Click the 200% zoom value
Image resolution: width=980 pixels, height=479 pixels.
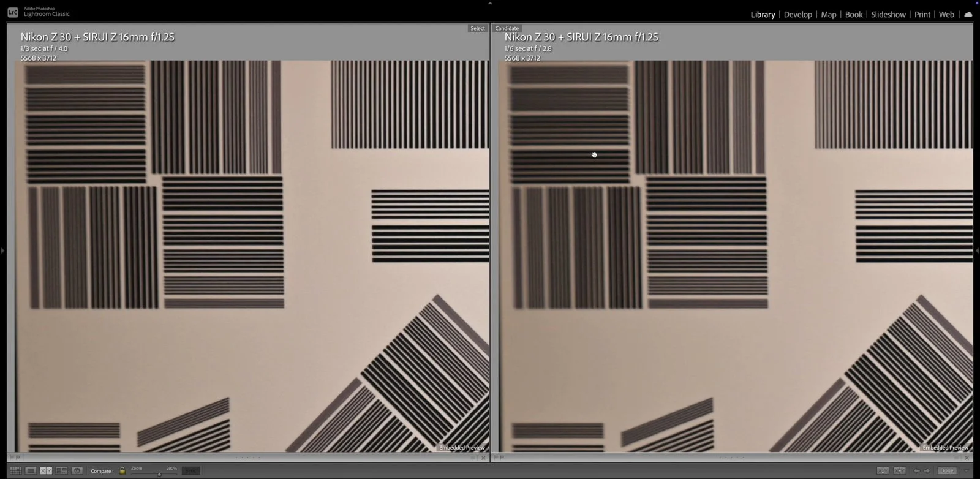click(x=171, y=468)
